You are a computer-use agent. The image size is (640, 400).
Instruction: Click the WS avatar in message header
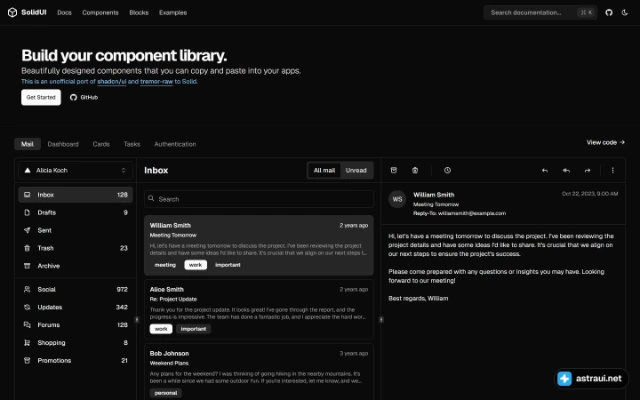(397, 199)
